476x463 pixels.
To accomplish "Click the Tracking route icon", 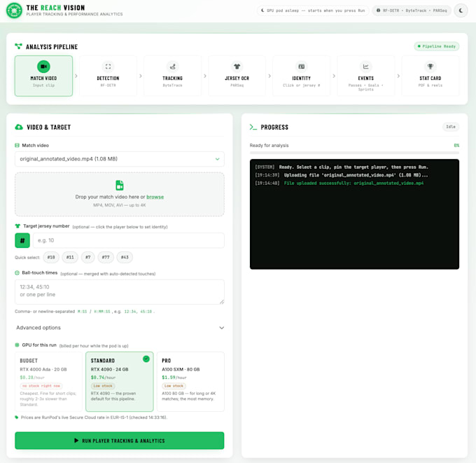I will (172, 67).
